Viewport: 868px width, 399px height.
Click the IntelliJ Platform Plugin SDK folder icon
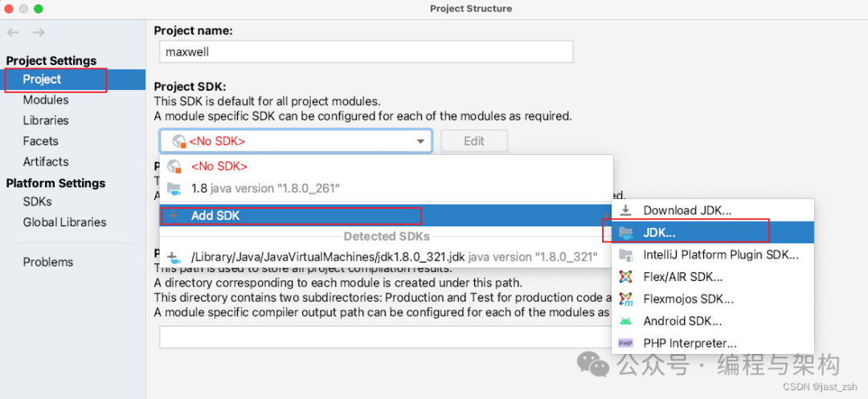coord(625,254)
